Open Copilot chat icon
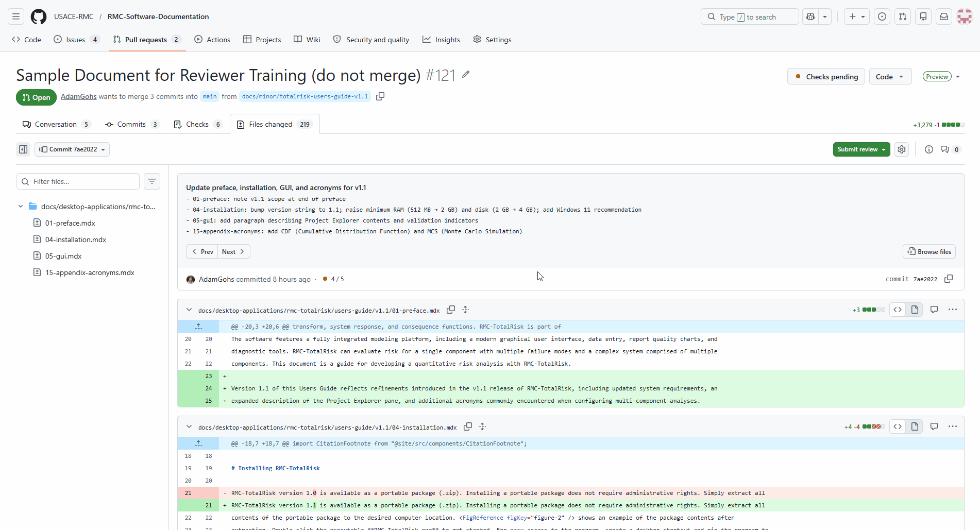The width and height of the screenshot is (980, 530). 810,16
